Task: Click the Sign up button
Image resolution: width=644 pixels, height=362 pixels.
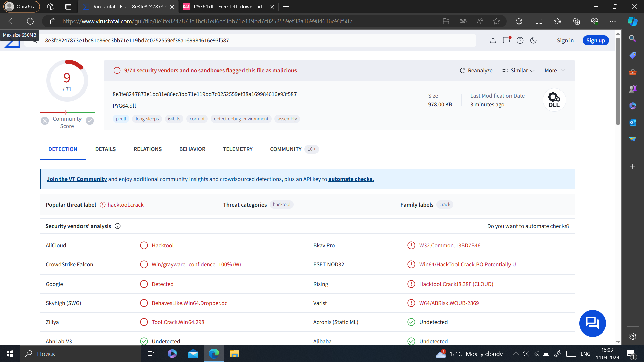Action: (596, 40)
